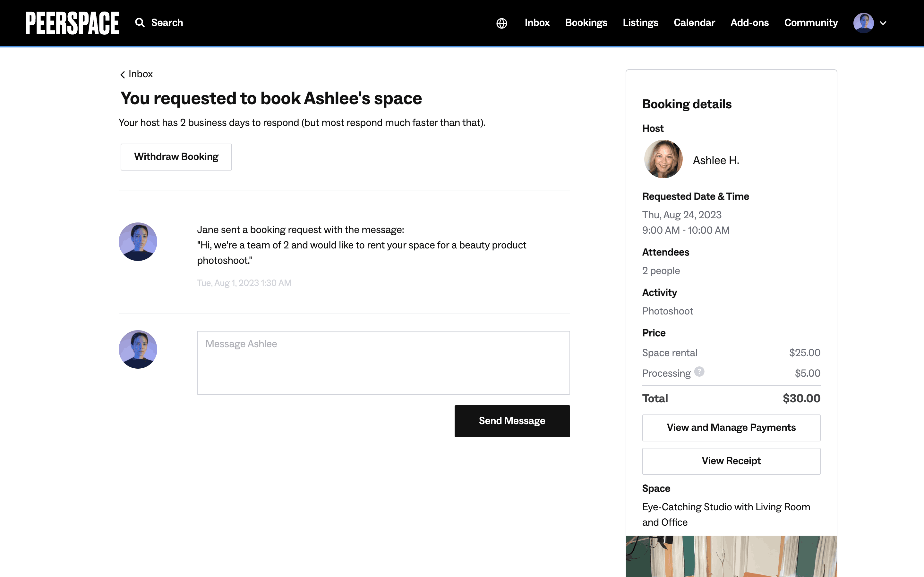Image resolution: width=924 pixels, height=577 pixels.
Task: Expand the account menu dropdown arrow
Action: coord(883,23)
